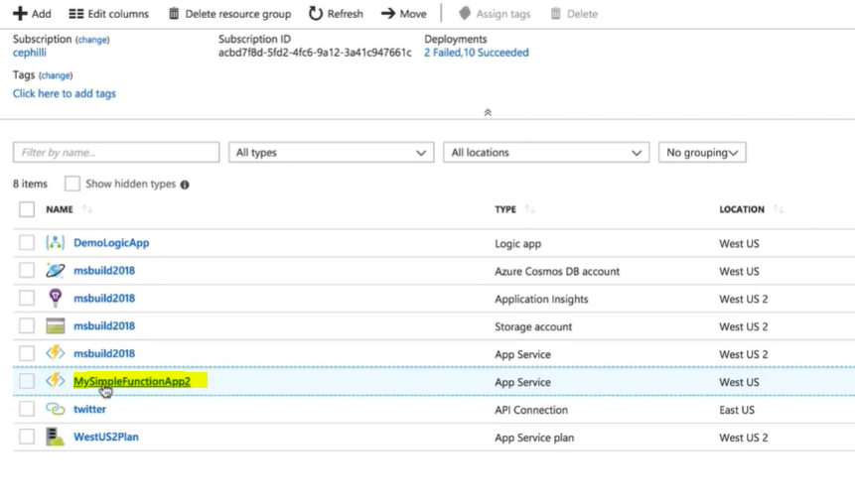
Task: Click change next to Tags
Action: tap(56, 75)
